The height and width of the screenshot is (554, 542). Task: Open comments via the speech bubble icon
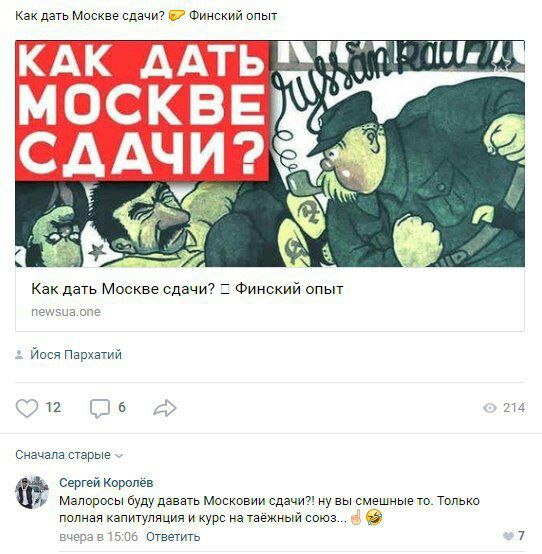point(100,408)
